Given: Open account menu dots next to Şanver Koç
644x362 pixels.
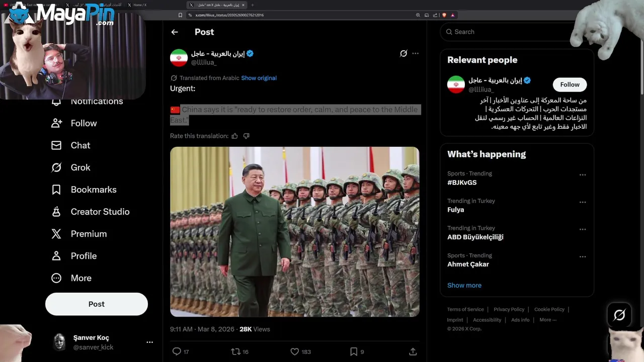Looking at the screenshot, I should pos(149,342).
